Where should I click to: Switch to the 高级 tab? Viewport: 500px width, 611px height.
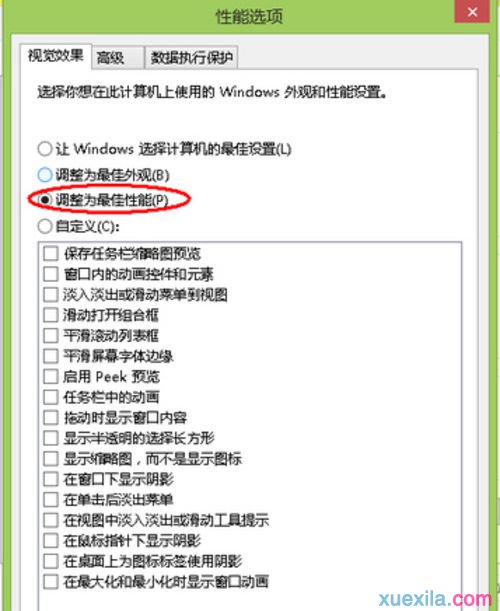click(118, 58)
